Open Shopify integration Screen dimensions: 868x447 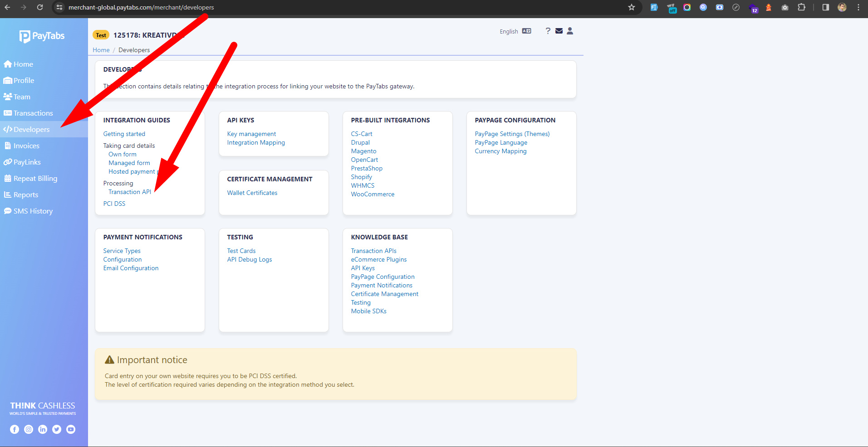tap(361, 177)
